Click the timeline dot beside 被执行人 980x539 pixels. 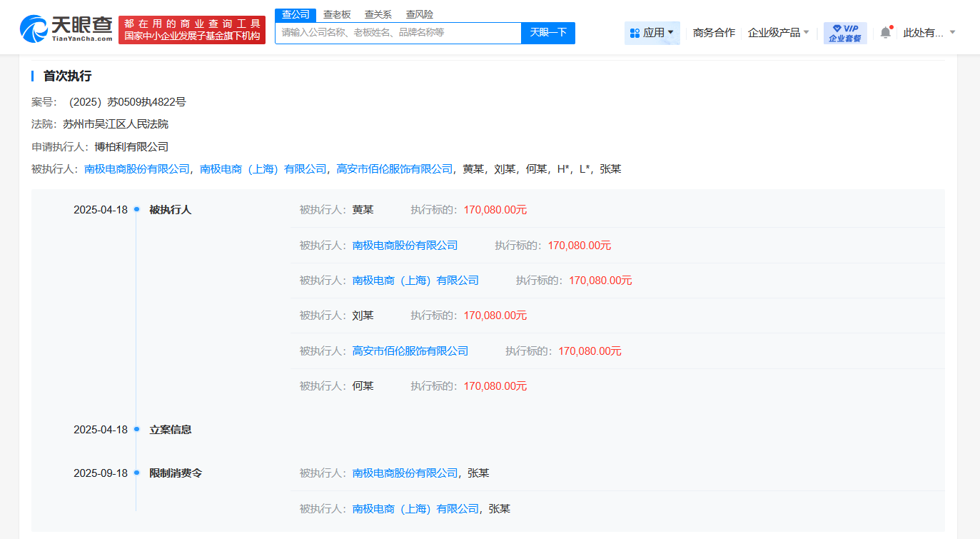(135, 209)
